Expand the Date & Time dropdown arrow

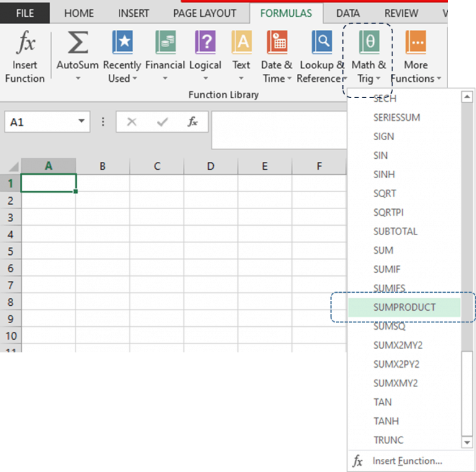[289, 78]
